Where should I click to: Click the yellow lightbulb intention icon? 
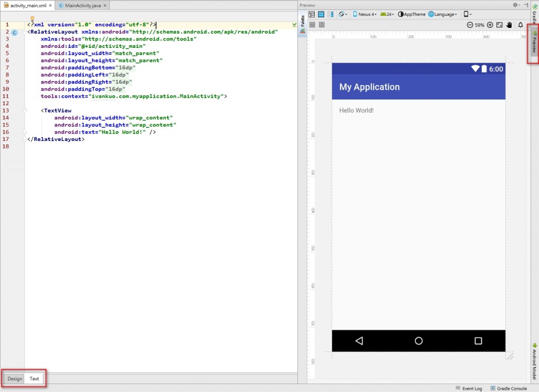32,18
